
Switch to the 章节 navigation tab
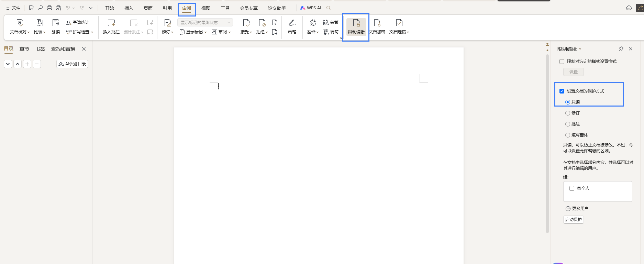click(x=24, y=49)
